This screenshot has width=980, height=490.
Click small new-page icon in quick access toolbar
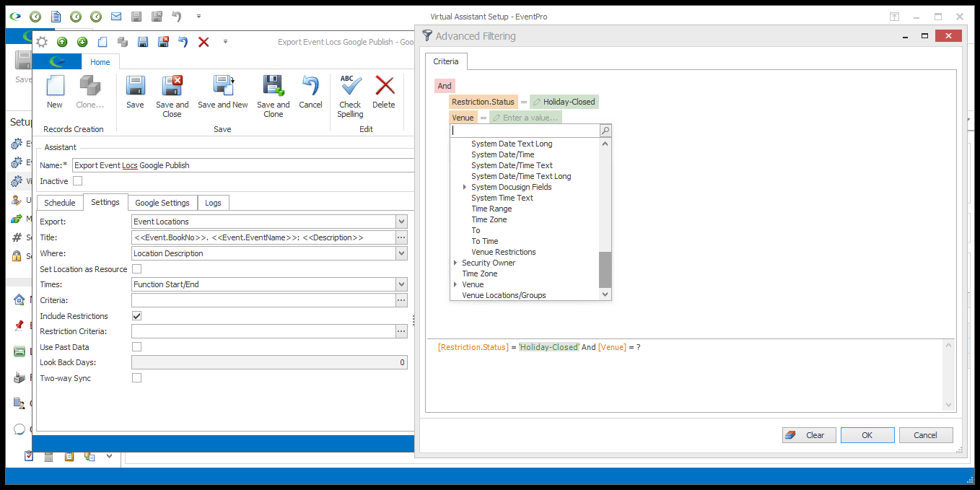click(x=102, y=42)
